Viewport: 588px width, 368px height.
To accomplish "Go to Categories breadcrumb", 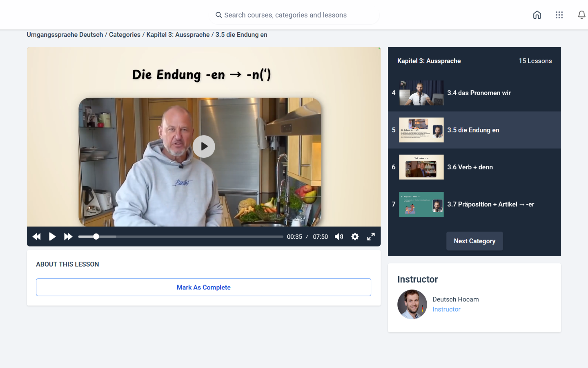I will coord(125,35).
